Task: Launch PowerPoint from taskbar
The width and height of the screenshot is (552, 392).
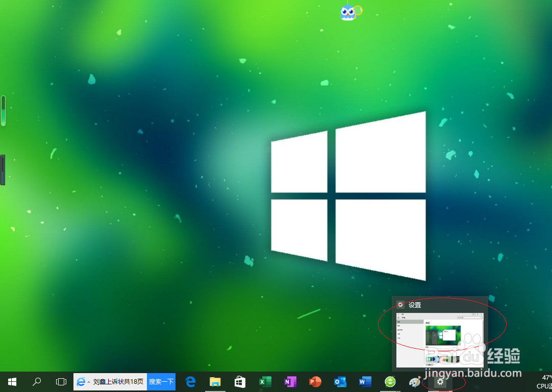Action: 315,382
